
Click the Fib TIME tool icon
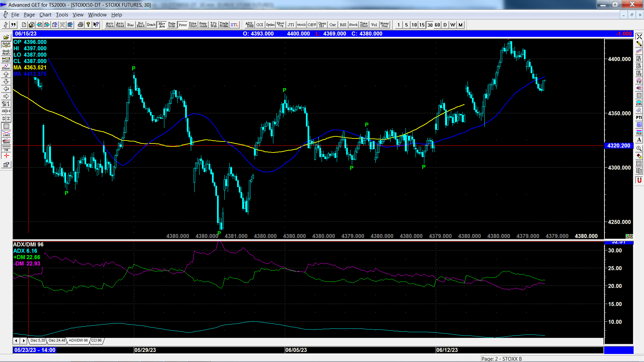tap(639, 73)
